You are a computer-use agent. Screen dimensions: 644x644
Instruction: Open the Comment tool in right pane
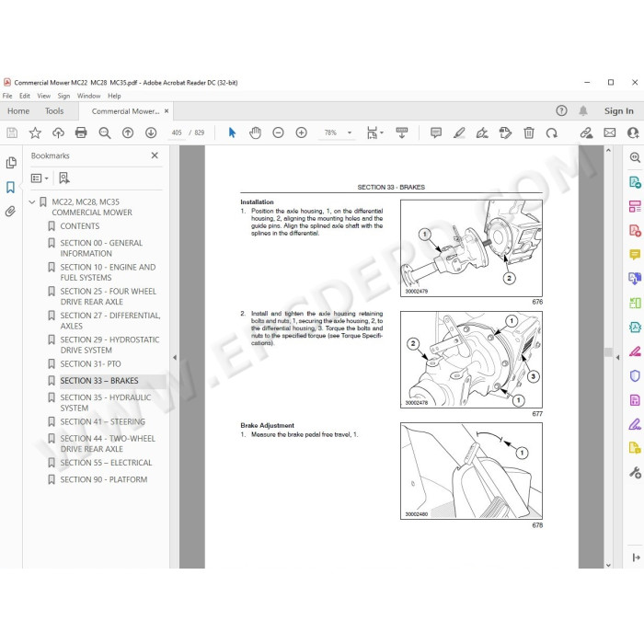click(x=635, y=255)
